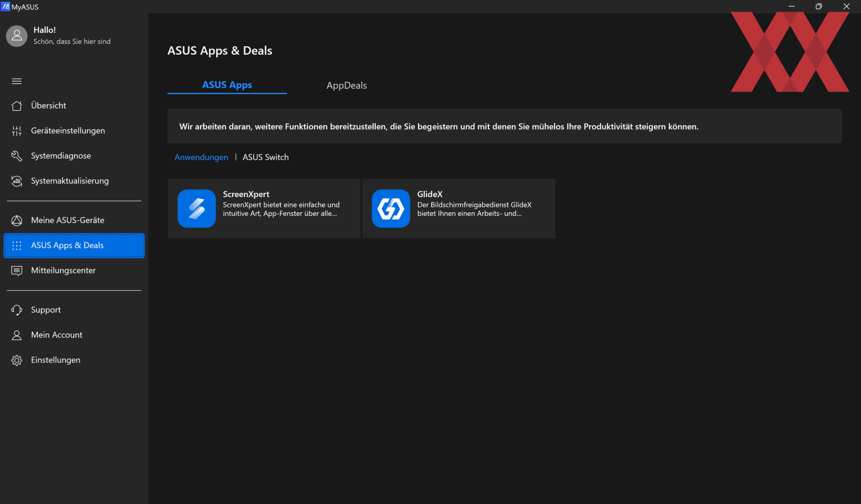Image resolution: width=861 pixels, height=504 pixels.
Task: Select the ASUS Apps tab
Action: click(227, 85)
